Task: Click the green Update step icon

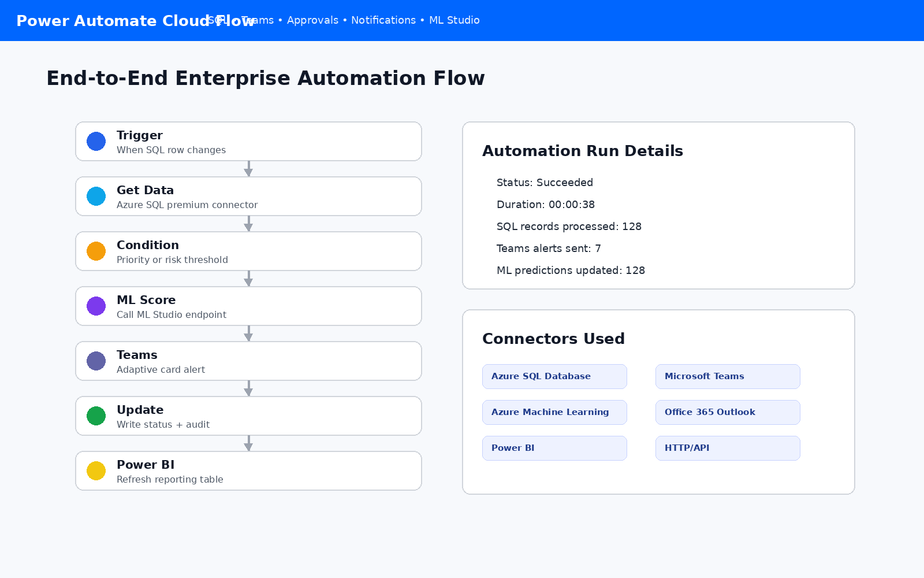Action: click(96, 416)
